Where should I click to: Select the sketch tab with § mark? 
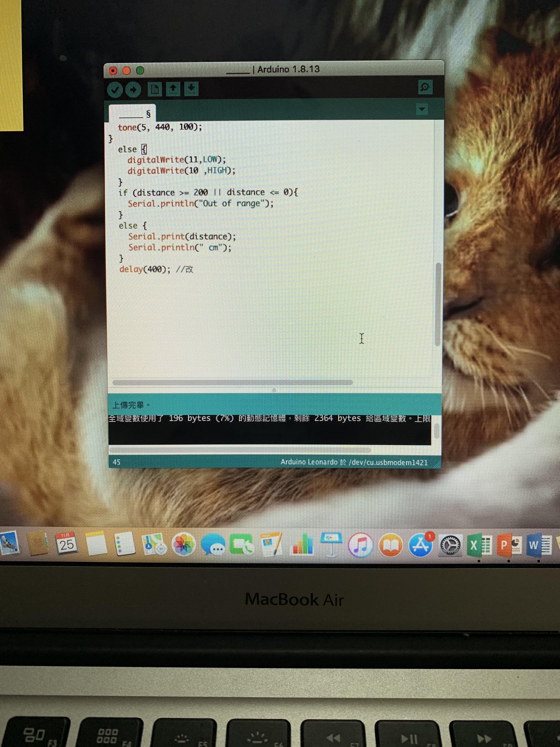[x=132, y=114]
